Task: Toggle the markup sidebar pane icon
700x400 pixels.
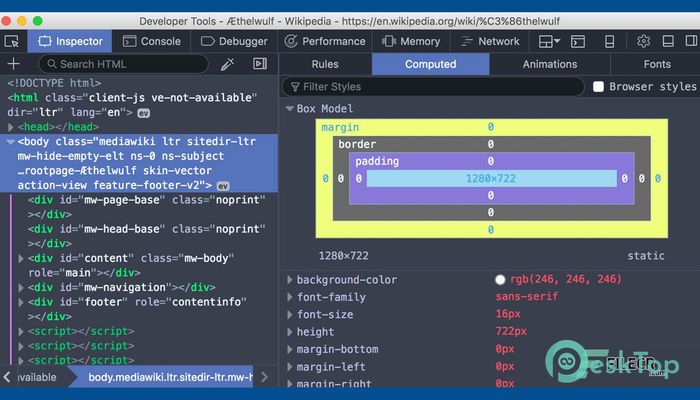Action: point(260,64)
